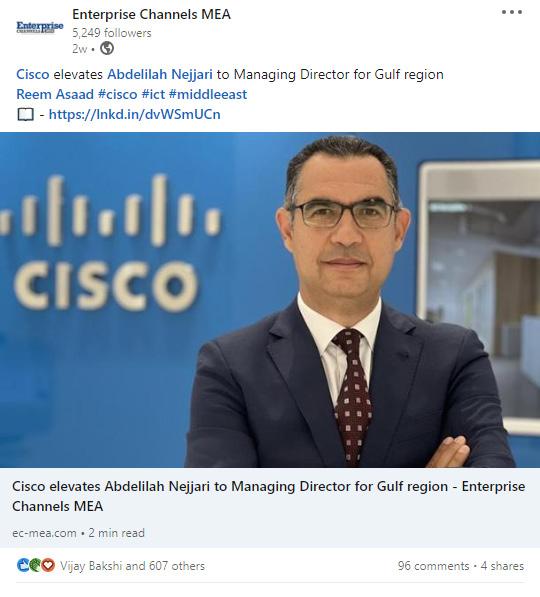
Task: Open the article preview photo
Action: (x=270, y=300)
